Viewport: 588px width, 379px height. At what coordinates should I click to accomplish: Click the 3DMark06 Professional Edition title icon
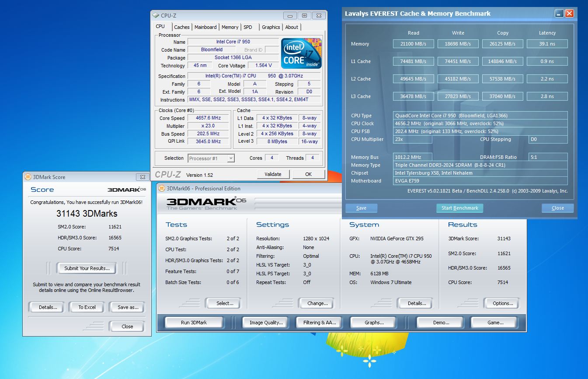tap(162, 189)
